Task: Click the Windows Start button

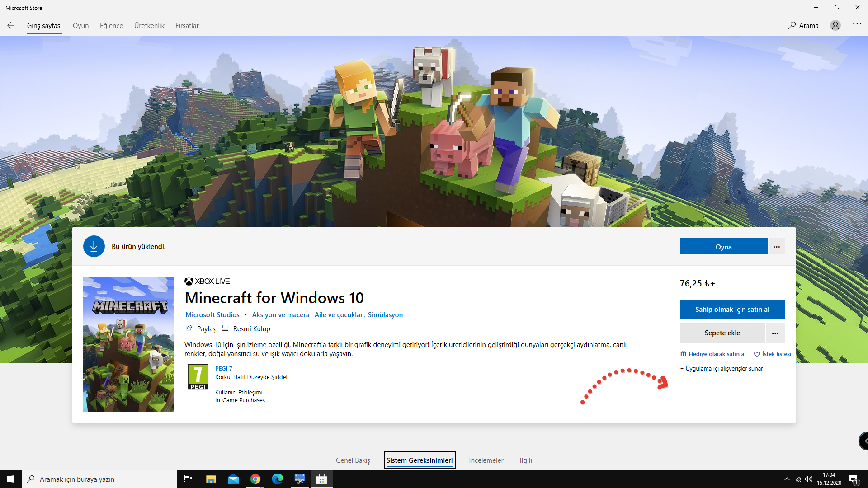Action: [x=11, y=479]
